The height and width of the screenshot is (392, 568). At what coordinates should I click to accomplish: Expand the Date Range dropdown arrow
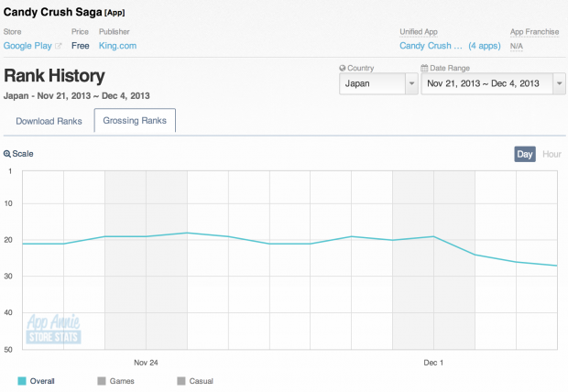coord(560,83)
